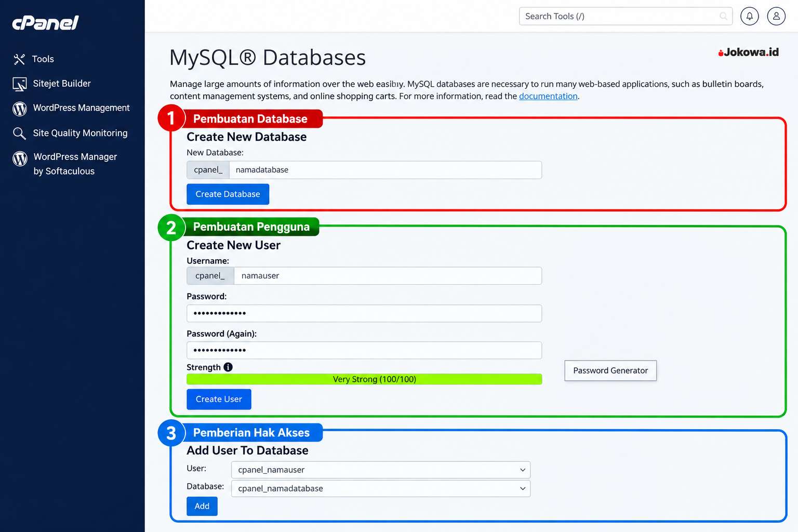This screenshot has width=798, height=532.
Task: Click the Password (Again) field
Action: coord(364,350)
